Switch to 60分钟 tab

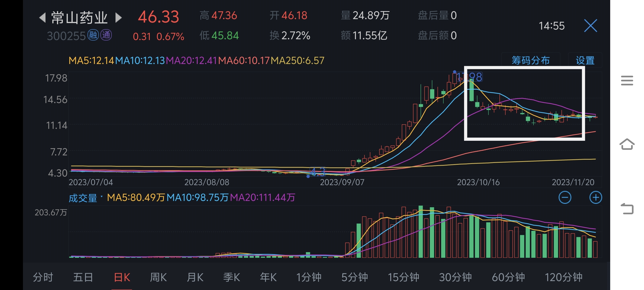point(508,277)
